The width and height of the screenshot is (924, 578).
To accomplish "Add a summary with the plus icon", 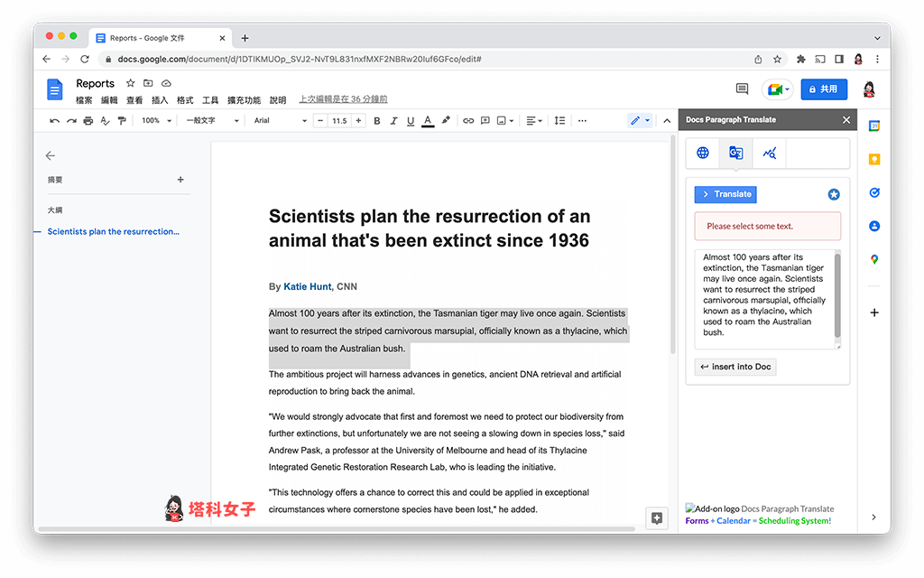I will click(x=180, y=180).
